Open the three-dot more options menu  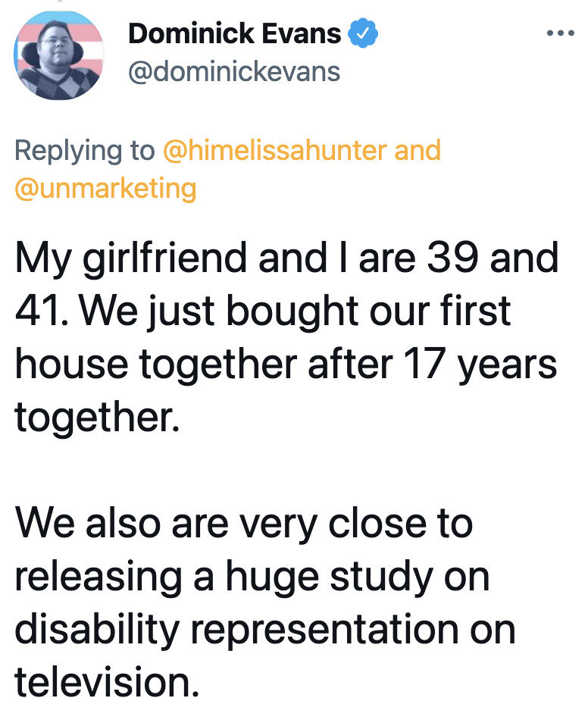point(560,33)
